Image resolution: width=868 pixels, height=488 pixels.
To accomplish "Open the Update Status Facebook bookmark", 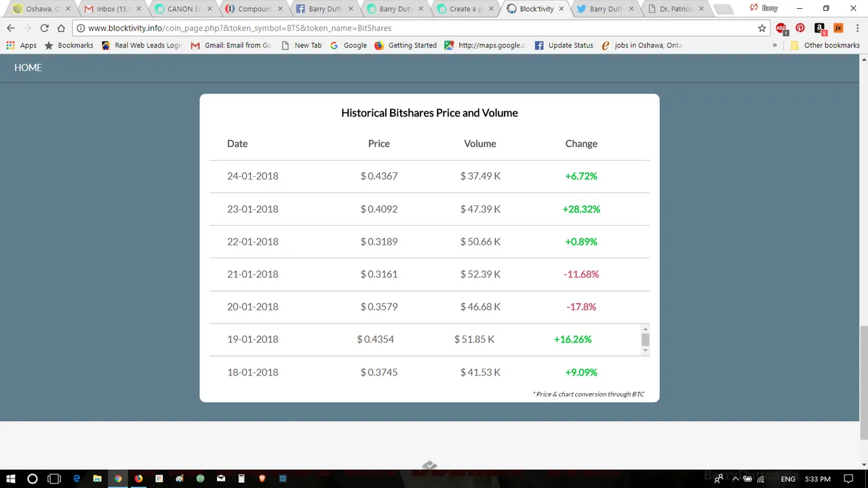I will [564, 45].
